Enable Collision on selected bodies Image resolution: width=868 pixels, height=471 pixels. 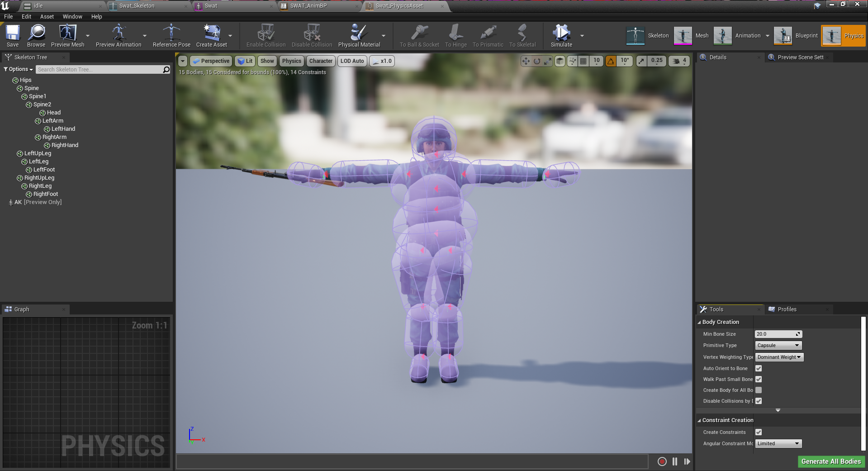(x=266, y=35)
